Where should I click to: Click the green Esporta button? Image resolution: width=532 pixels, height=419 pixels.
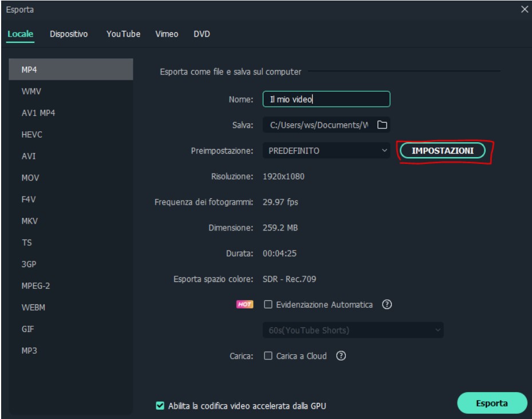492,403
